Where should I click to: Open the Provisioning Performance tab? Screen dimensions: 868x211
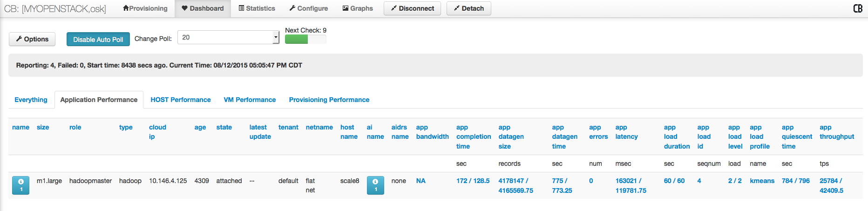pyautogui.click(x=329, y=100)
